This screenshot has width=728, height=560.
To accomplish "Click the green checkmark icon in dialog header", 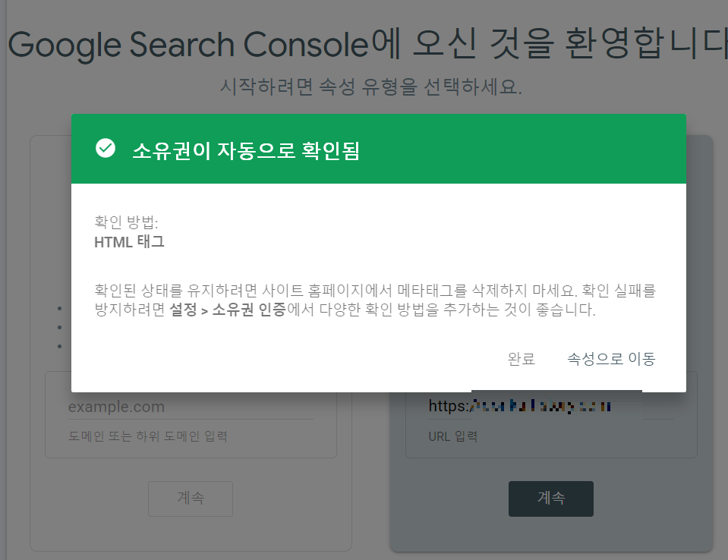I will (106, 149).
